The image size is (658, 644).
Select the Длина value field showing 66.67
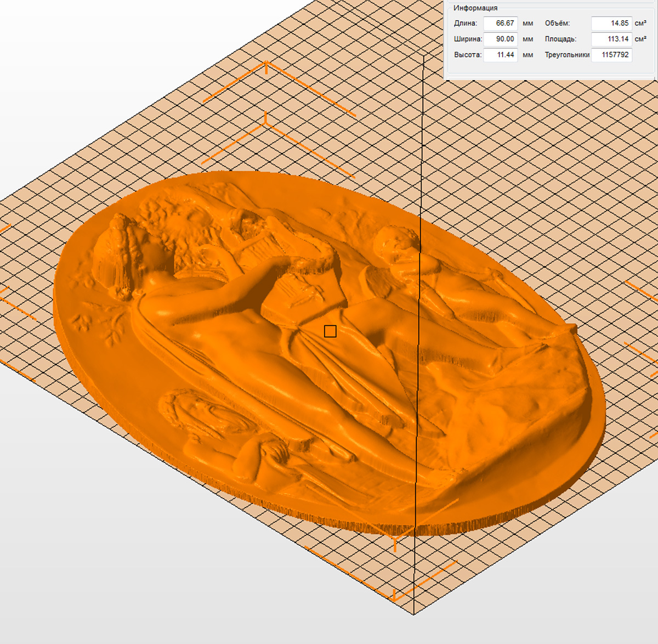click(500, 24)
